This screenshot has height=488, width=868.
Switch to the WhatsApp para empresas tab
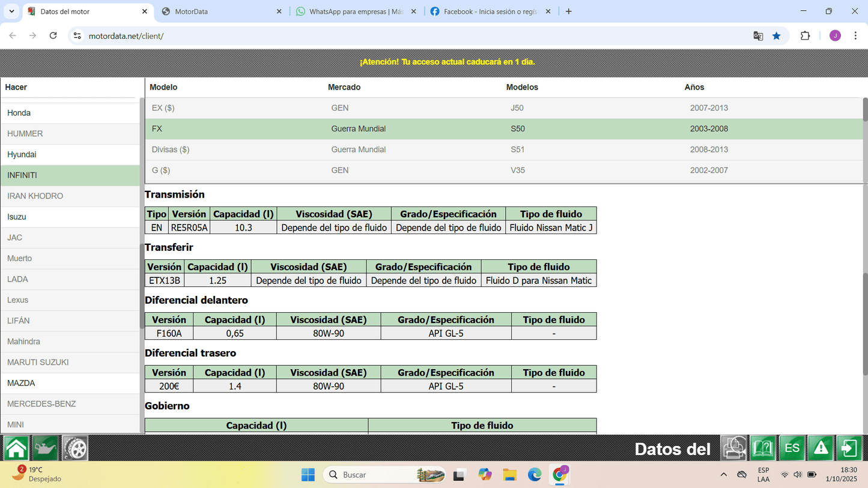pyautogui.click(x=356, y=11)
